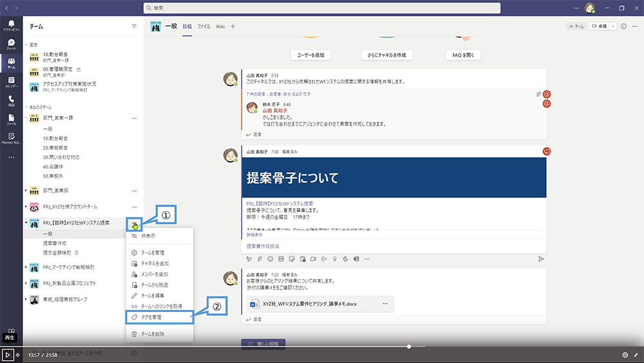Open the XYZ社_WFシステム要件ヒアリング docx attachment
This screenshot has height=363, width=644.
320,304
